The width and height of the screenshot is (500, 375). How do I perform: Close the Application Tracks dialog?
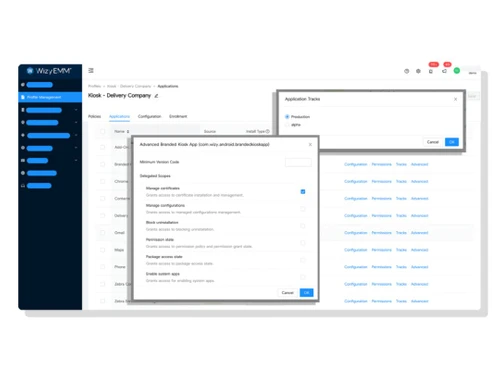point(455,99)
